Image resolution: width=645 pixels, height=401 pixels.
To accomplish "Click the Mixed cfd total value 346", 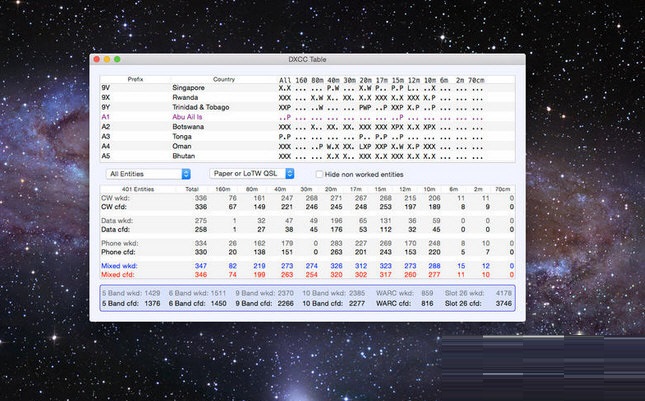I will pos(201,275).
